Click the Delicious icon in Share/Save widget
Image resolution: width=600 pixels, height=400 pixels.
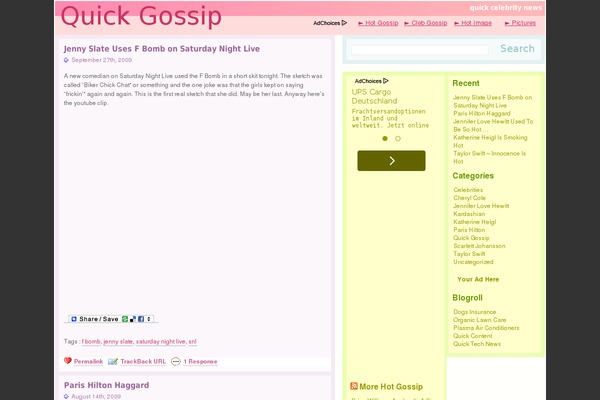pyautogui.click(x=133, y=319)
